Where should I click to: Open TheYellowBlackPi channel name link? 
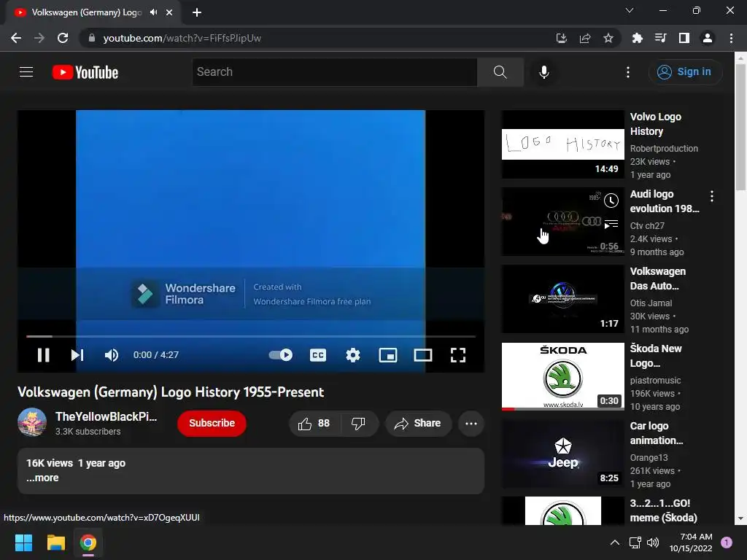tap(106, 416)
